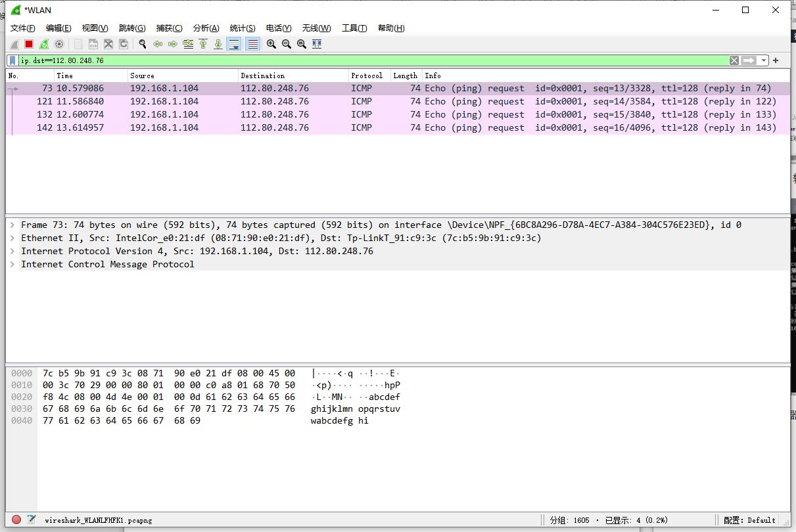796x532 pixels.
Task: Toggle auto-scroll during live capture
Action: coord(233,44)
